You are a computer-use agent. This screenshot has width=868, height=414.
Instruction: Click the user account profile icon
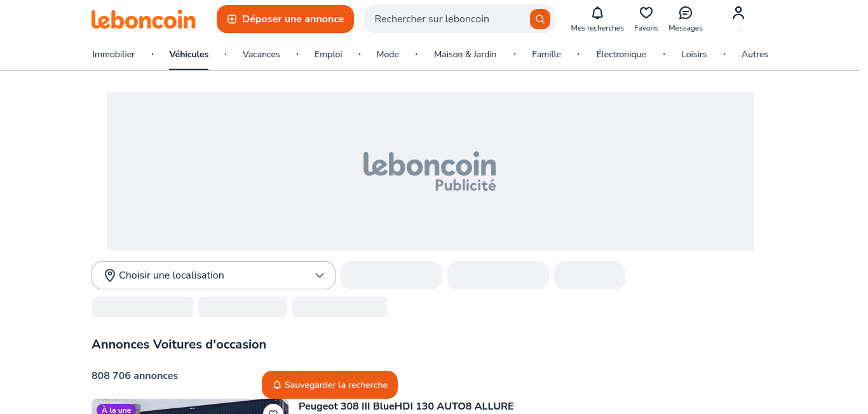coord(738,13)
